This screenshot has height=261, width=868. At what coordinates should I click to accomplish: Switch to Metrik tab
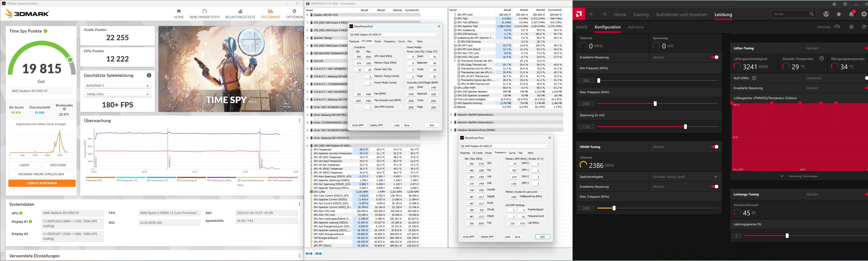582,27
